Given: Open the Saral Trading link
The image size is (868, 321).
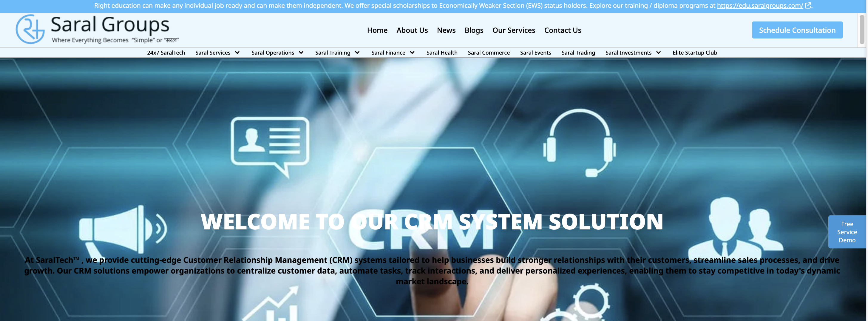Looking at the screenshot, I should [x=578, y=53].
